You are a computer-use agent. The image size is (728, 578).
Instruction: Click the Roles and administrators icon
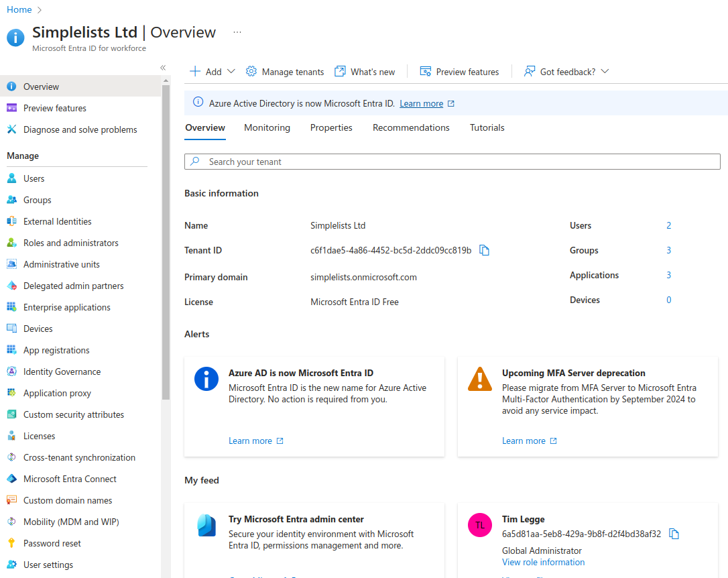tap(11, 242)
